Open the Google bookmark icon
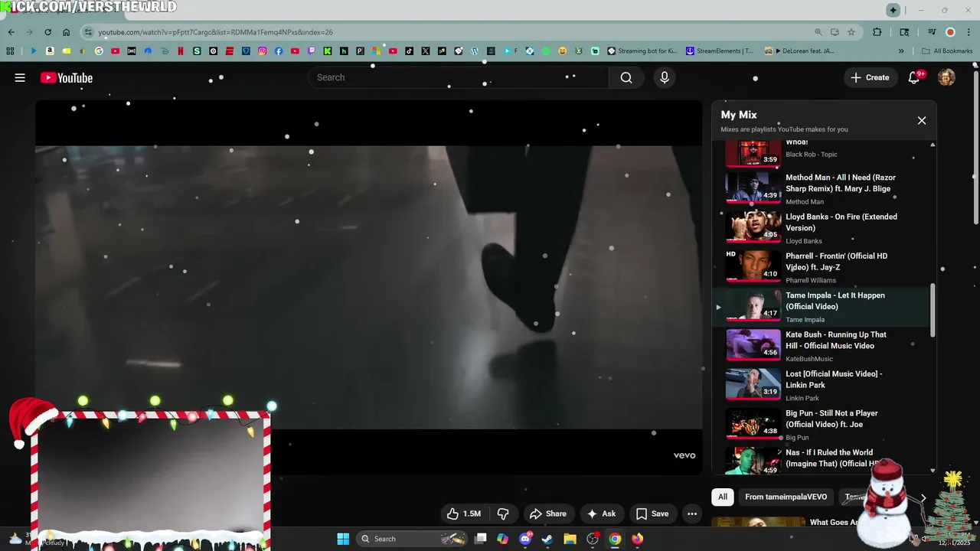This screenshot has height=551, width=980. pos(99,51)
